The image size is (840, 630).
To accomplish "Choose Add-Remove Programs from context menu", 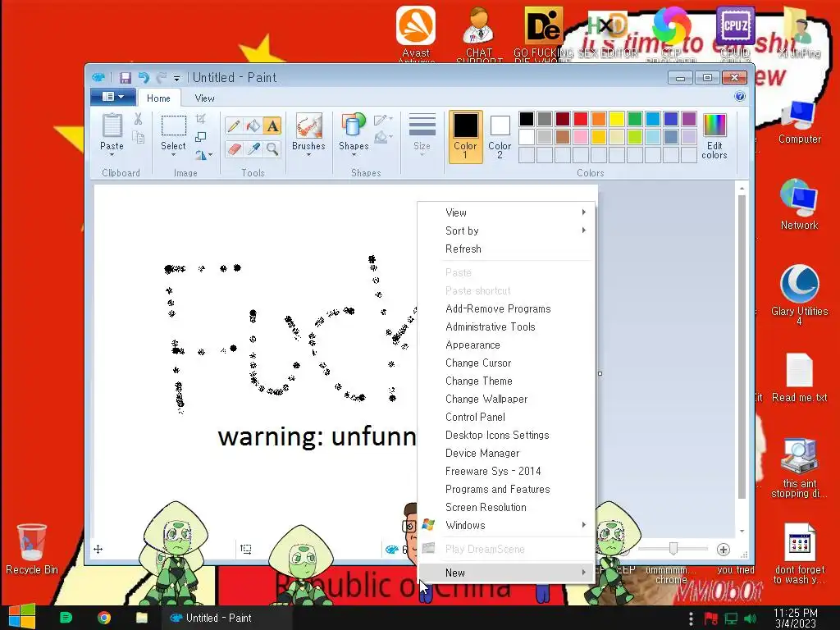I will [506, 309].
